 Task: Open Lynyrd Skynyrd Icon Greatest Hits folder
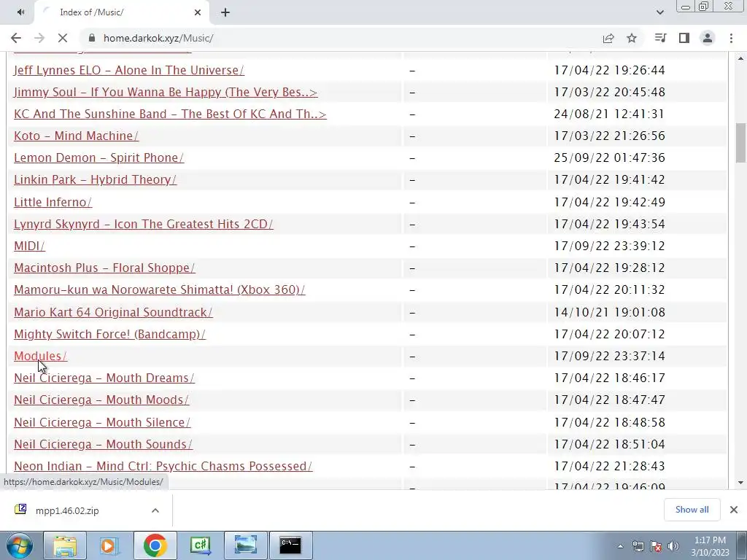point(144,224)
